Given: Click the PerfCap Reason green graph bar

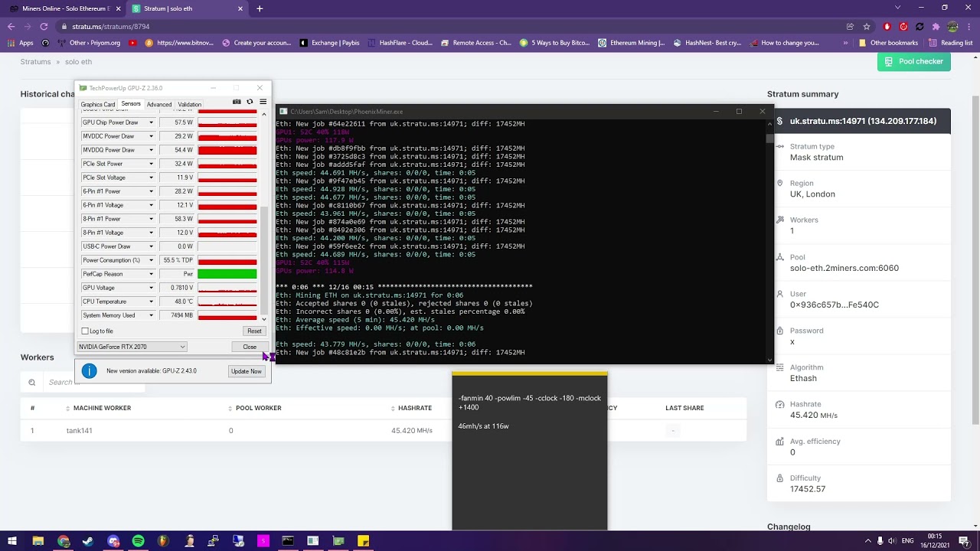Looking at the screenshot, I should (227, 274).
